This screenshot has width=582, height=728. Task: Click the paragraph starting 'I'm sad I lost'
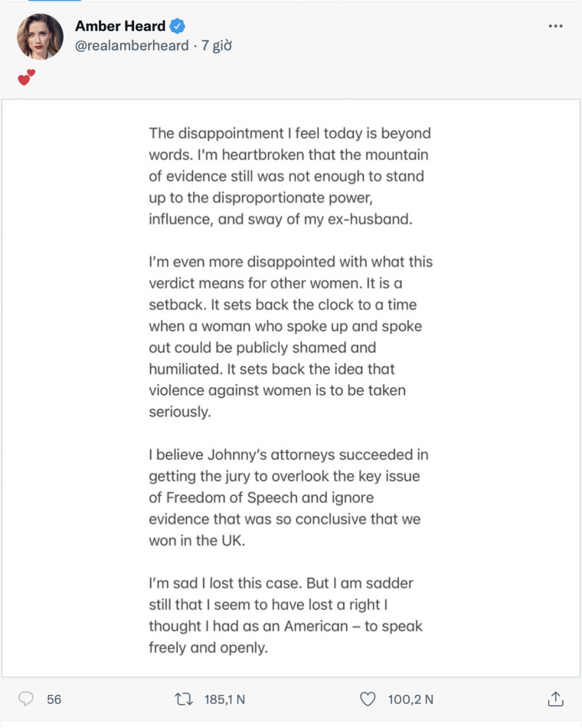coord(284,615)
